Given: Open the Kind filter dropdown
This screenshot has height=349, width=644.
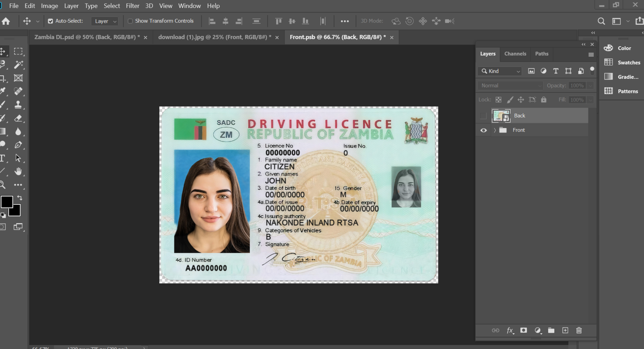Looking at the screenshot, I should point(500,71).
